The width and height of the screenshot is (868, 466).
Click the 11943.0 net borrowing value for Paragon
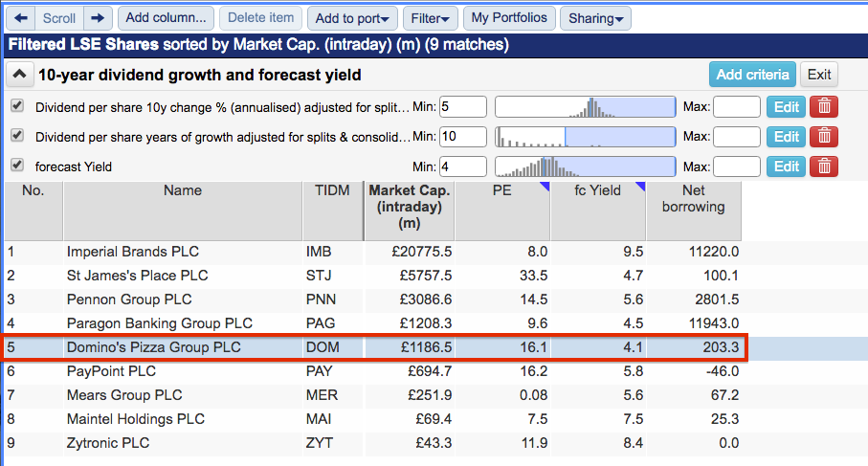click(714, 323)
